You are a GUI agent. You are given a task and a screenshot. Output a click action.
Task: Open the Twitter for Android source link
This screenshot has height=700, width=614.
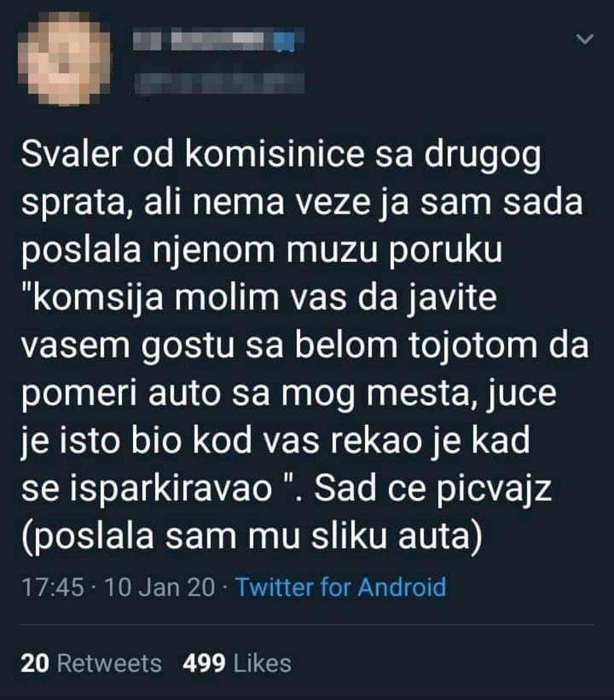coord(340,586)
